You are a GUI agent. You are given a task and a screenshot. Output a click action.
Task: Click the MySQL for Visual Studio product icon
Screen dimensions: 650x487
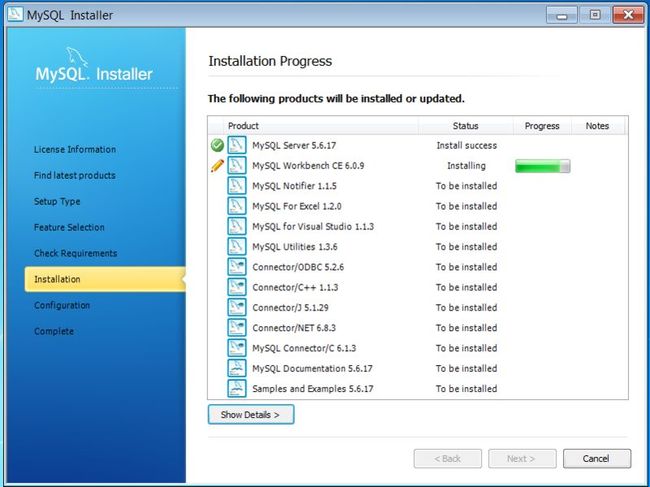[237, 226]
